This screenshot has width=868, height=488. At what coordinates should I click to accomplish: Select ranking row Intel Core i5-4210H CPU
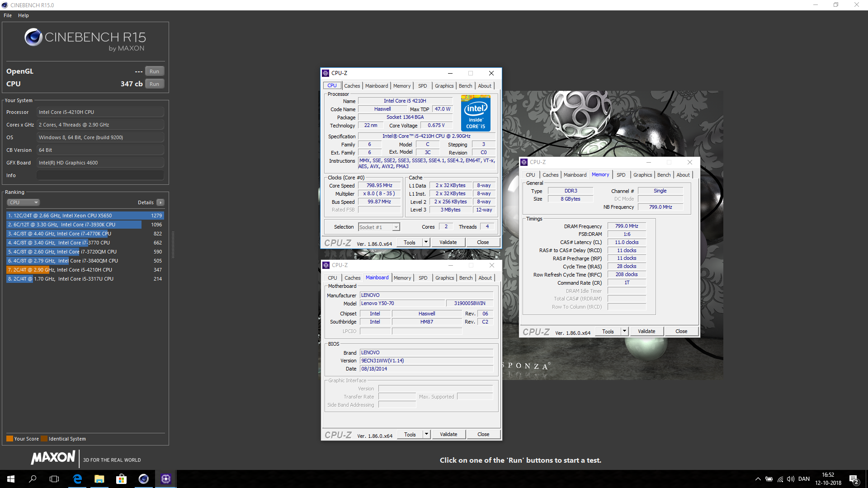(x=85, y=270)
